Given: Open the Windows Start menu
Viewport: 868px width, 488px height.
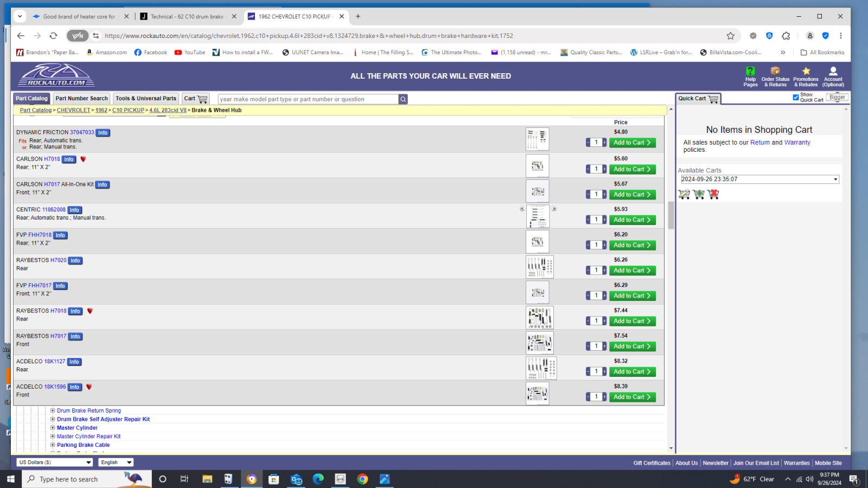Looking at the screenshot, I should click(x=11, y=479).
